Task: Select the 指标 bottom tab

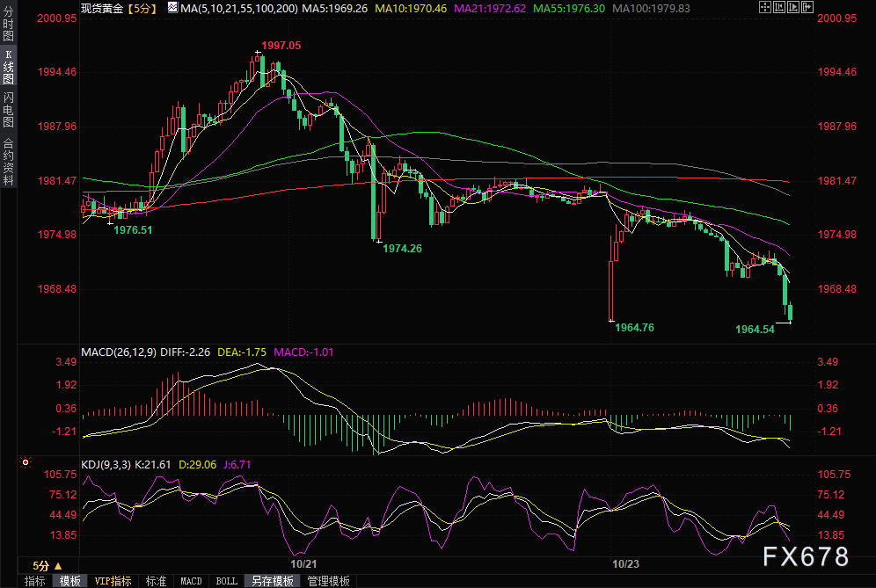Action: tap(34, 581)
